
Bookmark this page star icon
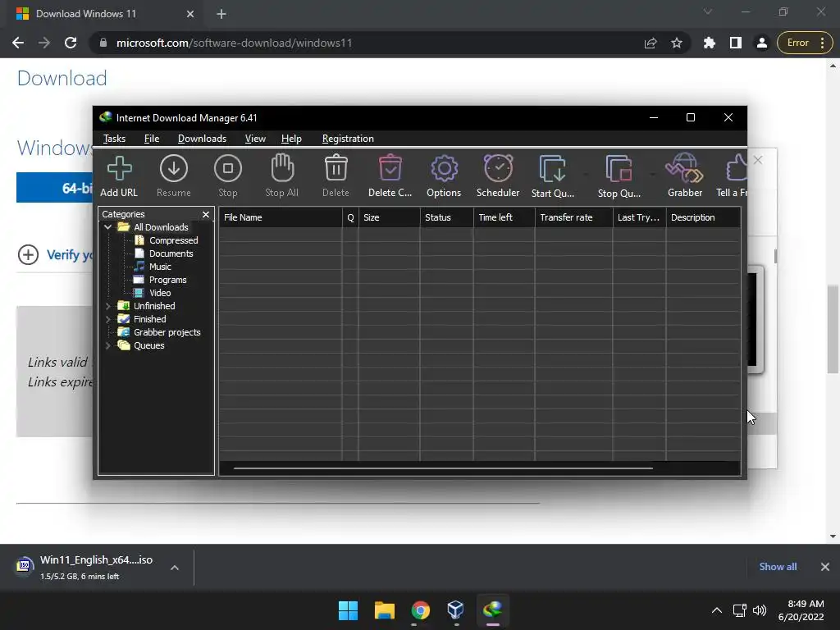(x=677, y=43)
